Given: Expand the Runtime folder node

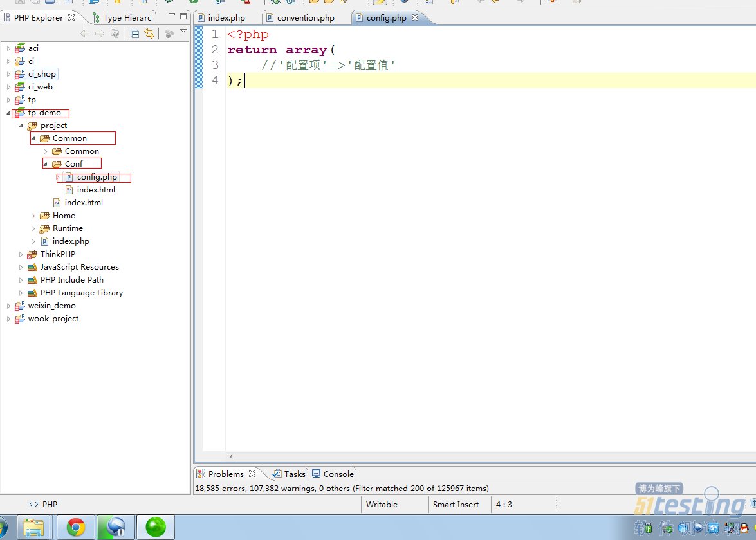Looking at the screenshot, I should coord(33,228).
